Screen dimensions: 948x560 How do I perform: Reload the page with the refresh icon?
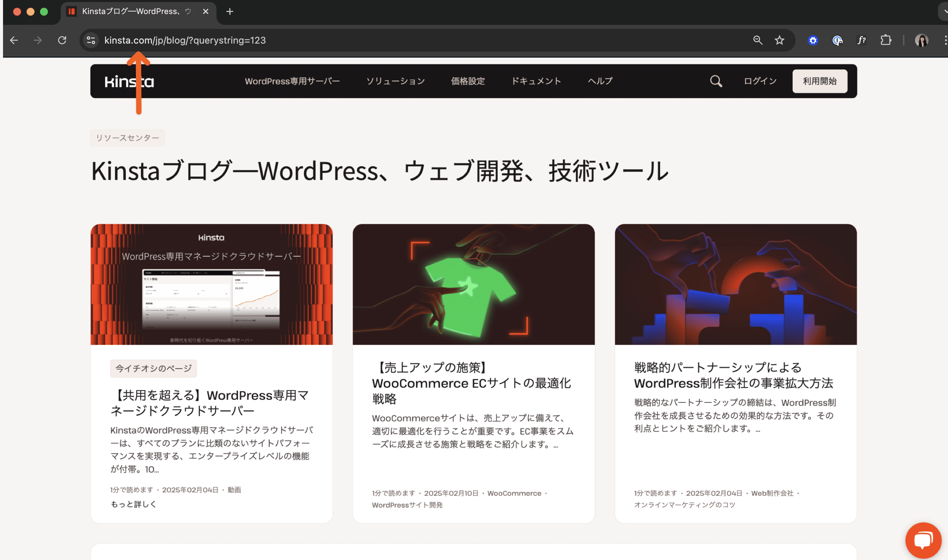click(x=62, y=40)
